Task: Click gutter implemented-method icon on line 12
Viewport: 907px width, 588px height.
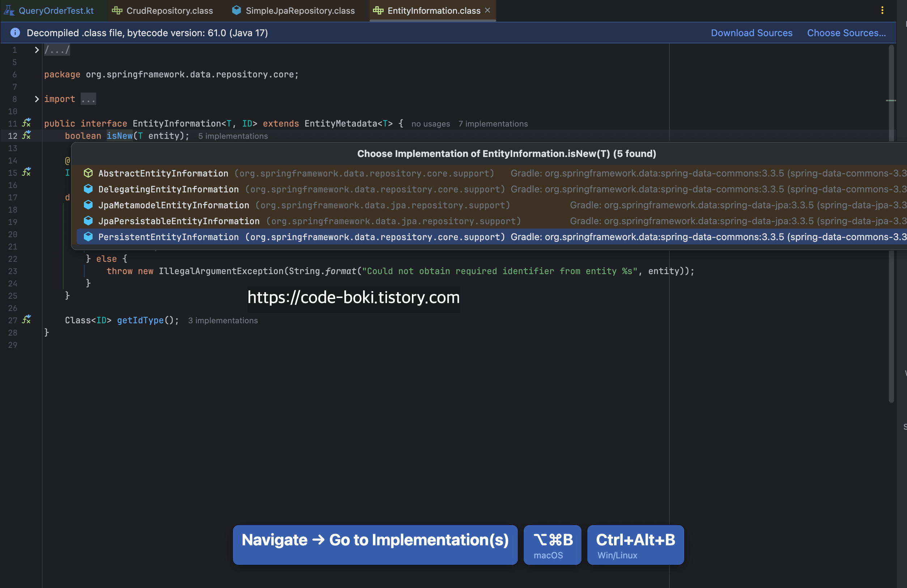Action: coord(26,135)
